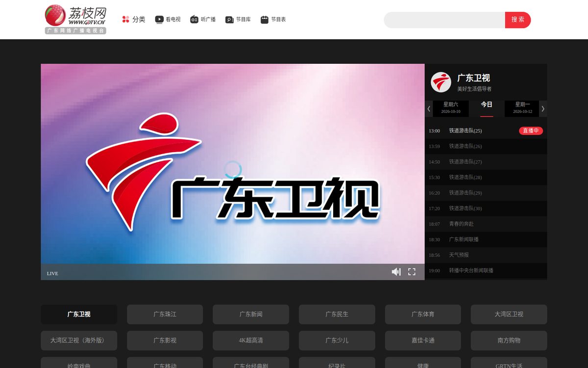Go to previous schedule day arrow
This screenshot has height=368, width=588.
pos(429,109)
